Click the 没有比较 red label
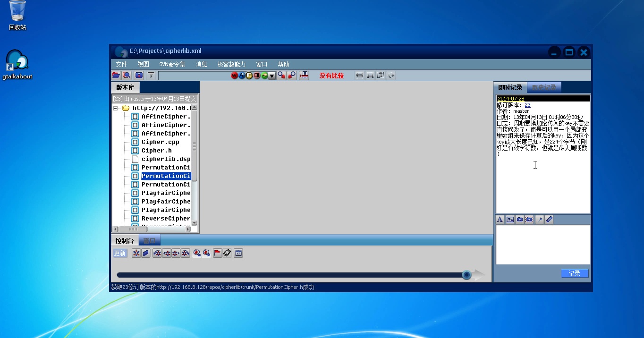Viewport: 644px width, 338px height. coord(331,76)
